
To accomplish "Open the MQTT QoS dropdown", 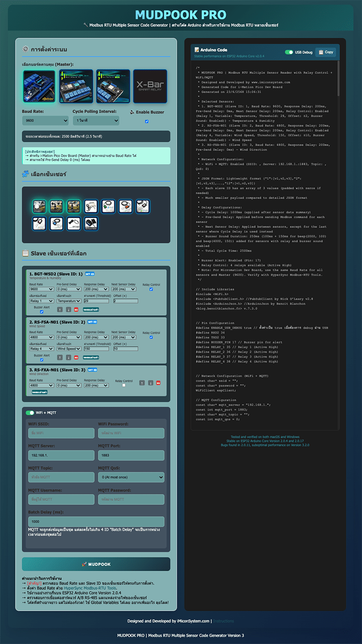I will (x=131, y=477).
